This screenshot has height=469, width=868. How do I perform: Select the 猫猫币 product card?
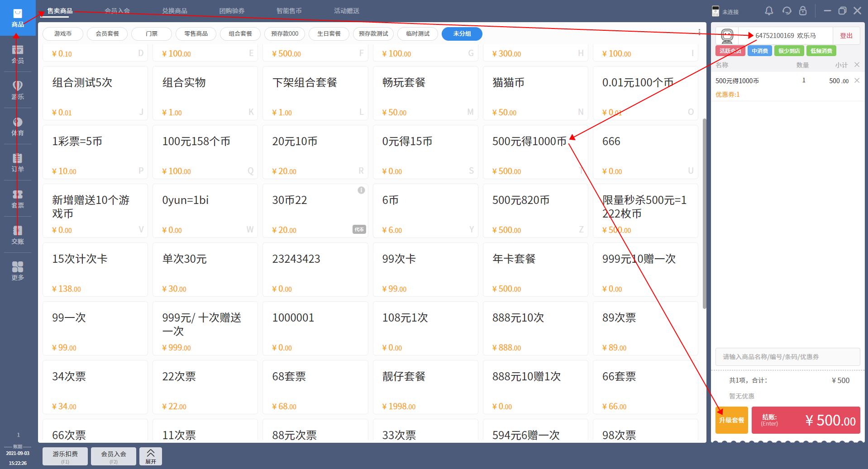click(x=535, y=93)
